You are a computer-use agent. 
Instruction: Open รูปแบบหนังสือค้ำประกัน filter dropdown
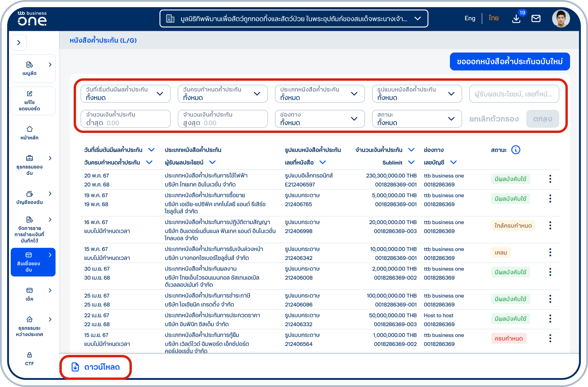(x=417, y=94)
